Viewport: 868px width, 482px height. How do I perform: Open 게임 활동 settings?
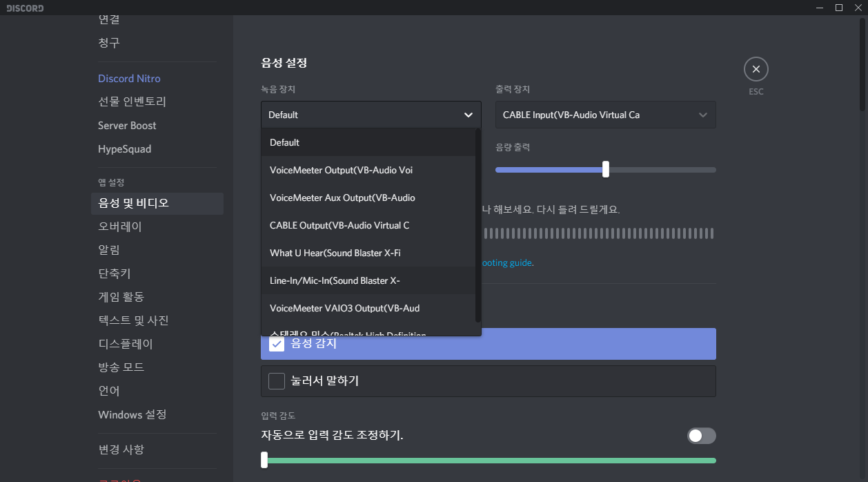121,297
